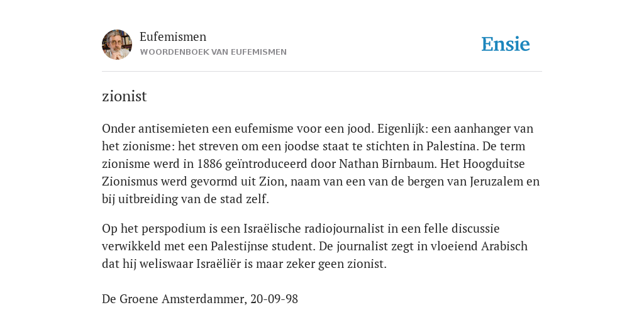Open the Eufemismen author name link
This screenshot has width=644, height=322.
[173, 36]
